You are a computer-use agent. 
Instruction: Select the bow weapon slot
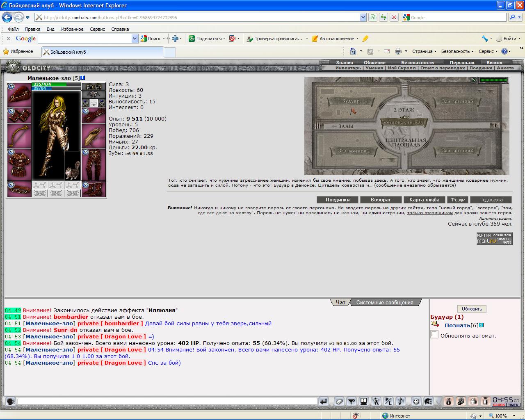19,136
